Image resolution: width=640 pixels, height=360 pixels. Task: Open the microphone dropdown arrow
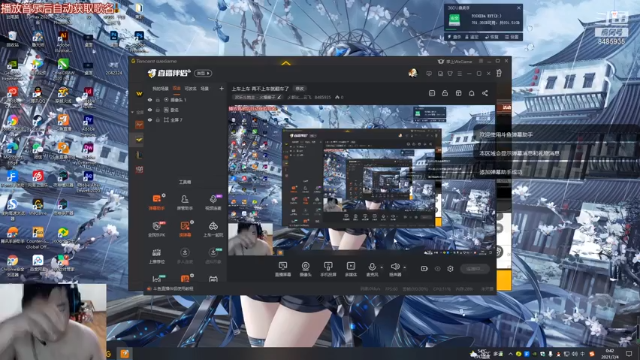[382, 267]
